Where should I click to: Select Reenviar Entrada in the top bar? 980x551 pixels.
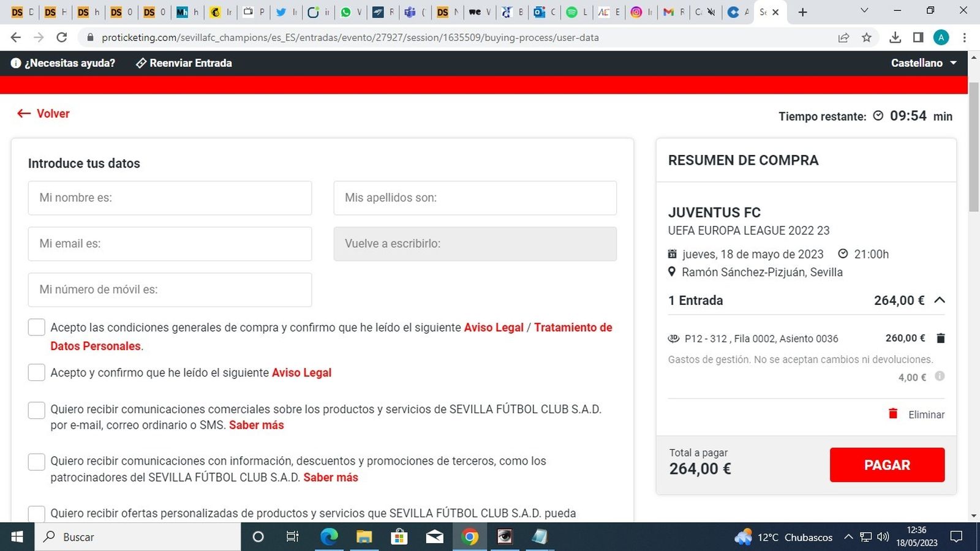click(x=184, y=62)
